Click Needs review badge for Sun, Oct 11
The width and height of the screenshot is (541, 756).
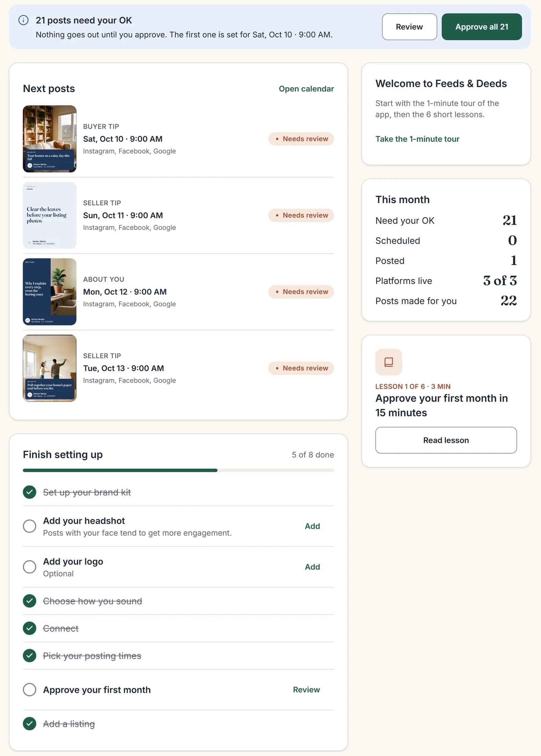[301, 215]
